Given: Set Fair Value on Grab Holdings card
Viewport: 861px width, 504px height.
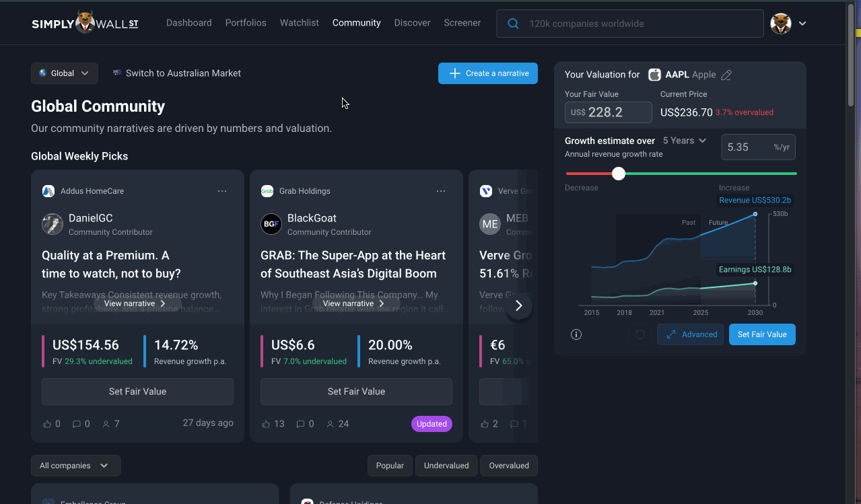Looking at the screenshot, I should [x=356, y=392].
